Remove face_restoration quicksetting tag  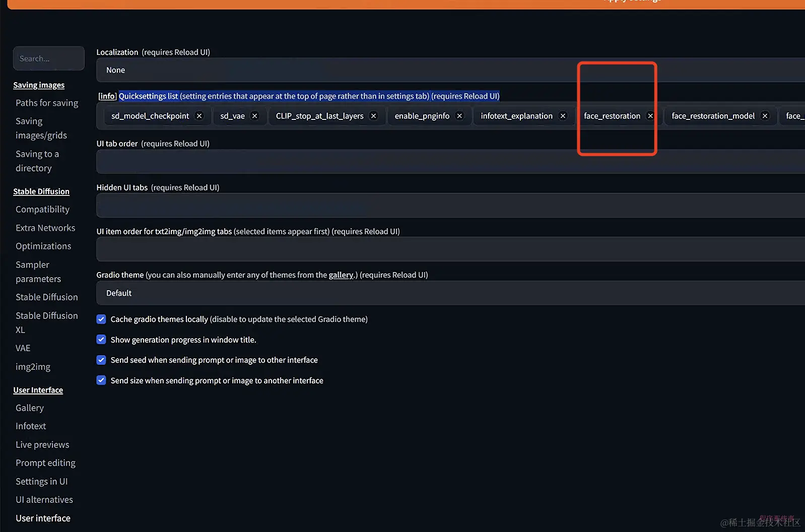[x=650, y=116]
